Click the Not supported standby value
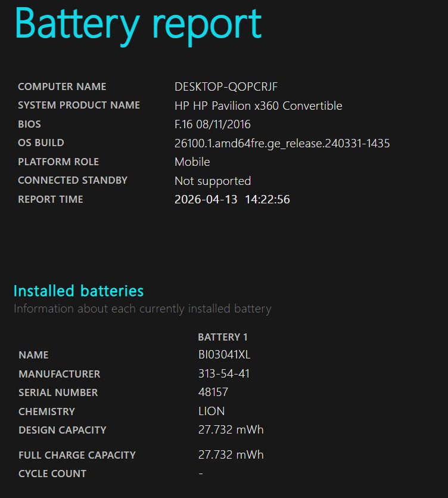This screenshot has width=448, height=498. pyautogui.click(x=212, y=181)
